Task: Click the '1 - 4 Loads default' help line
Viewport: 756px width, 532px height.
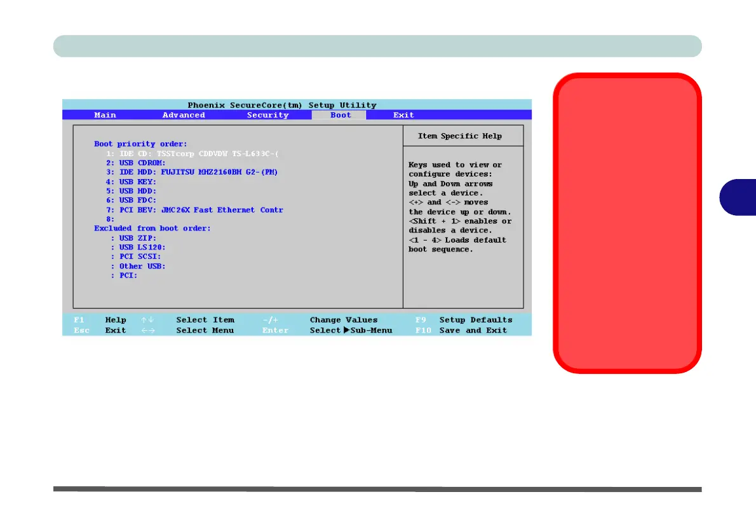Action: click(457, 240)
